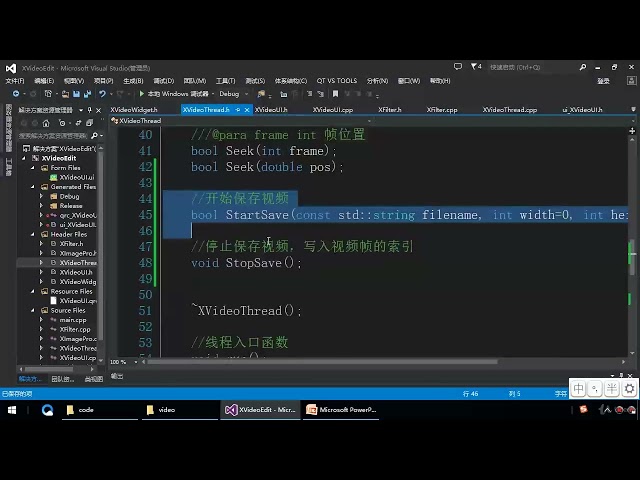Click the sign-in link at top right
Screen dimensions: 640x480
603,81
